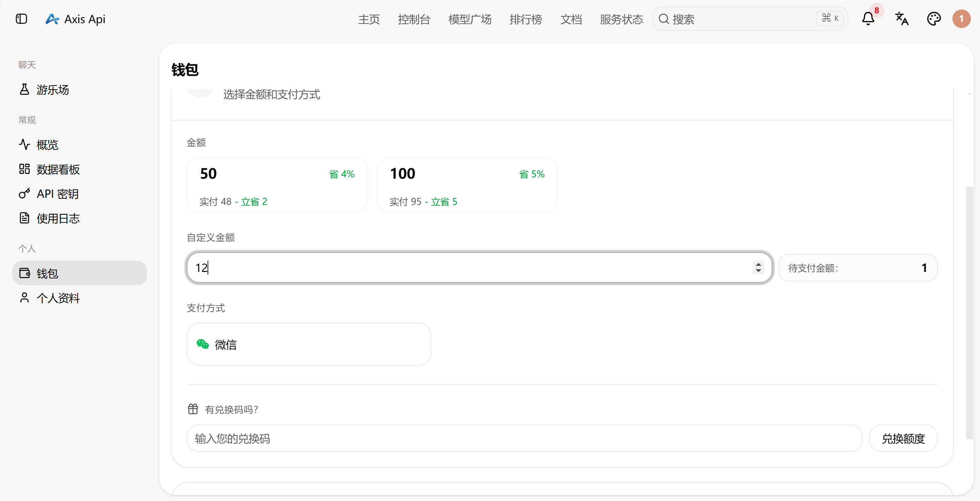The image size is (980, 501).
Task: Click the key icon beside API 密钥
Action: pyautogui.click(x=24, y=194)
